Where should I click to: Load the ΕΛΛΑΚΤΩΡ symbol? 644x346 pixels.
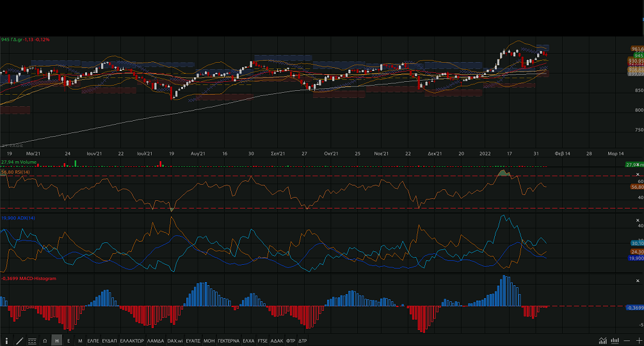click(132, 341)
